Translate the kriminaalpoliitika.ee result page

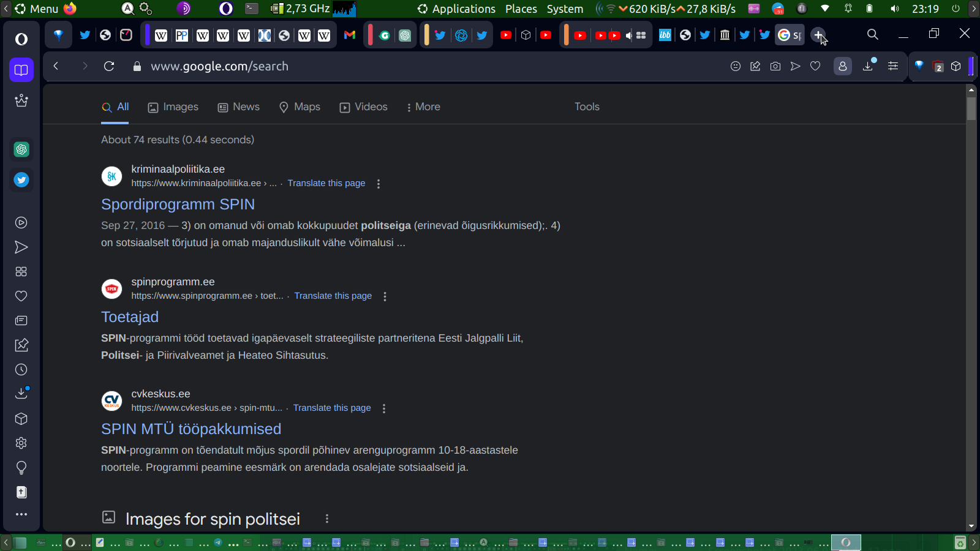click(326, 183)
